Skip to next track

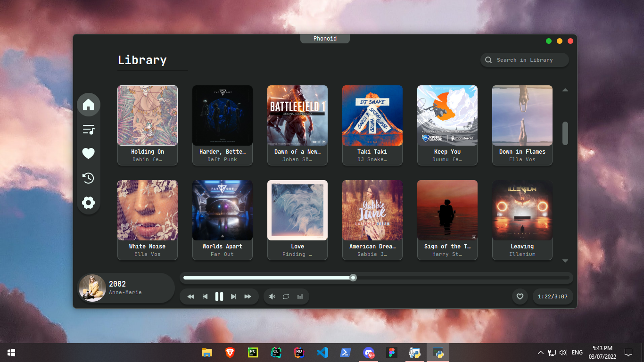coord(233,296)
